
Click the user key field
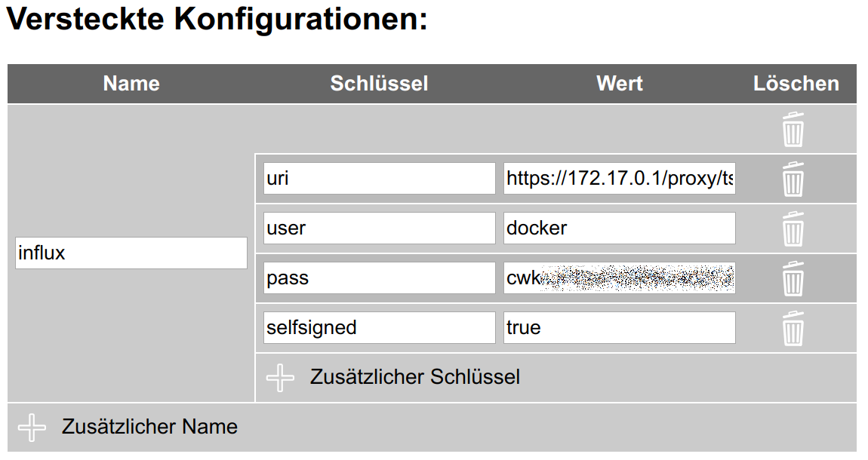(x=380, y=228)
